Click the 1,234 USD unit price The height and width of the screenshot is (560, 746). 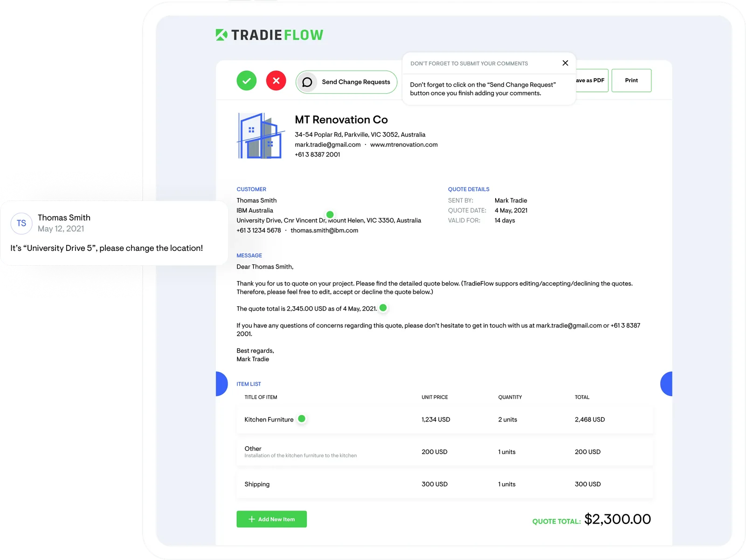pos(436,420)
